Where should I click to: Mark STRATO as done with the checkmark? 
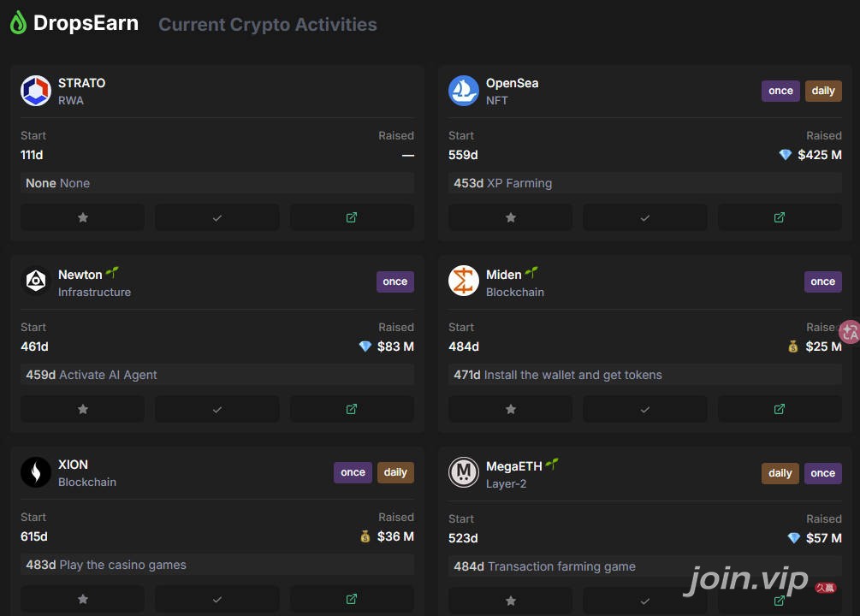coord(217,218)
